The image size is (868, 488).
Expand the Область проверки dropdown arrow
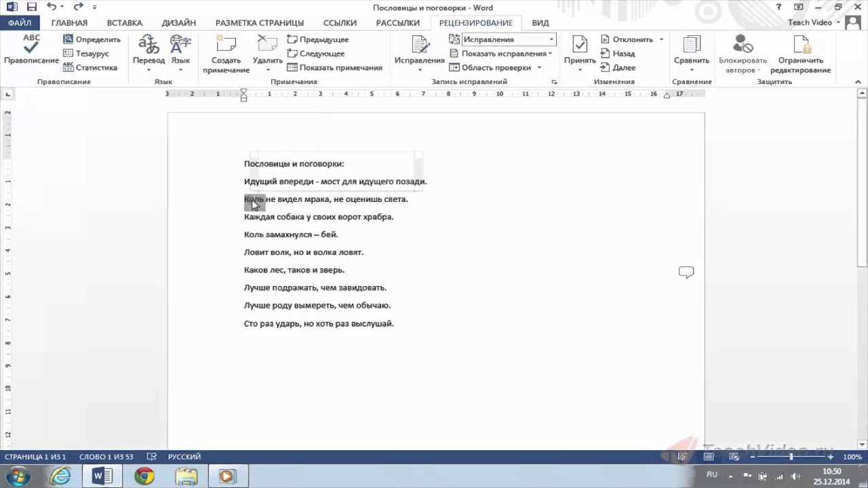539,68
